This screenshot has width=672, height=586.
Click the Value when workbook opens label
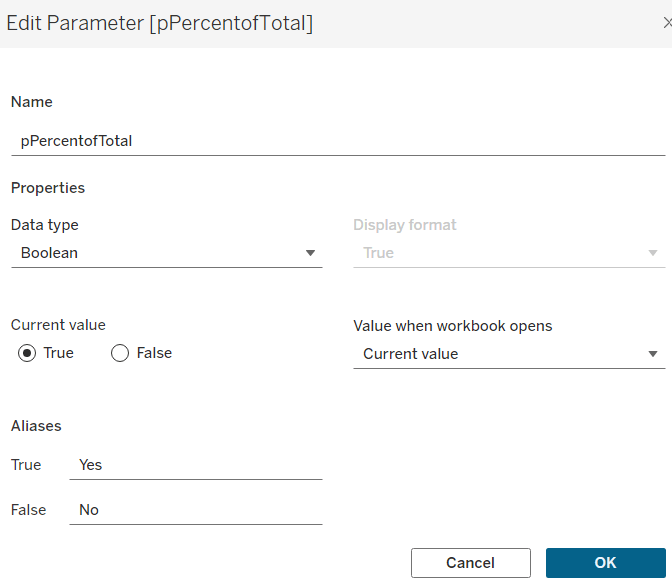click(453, 326)
